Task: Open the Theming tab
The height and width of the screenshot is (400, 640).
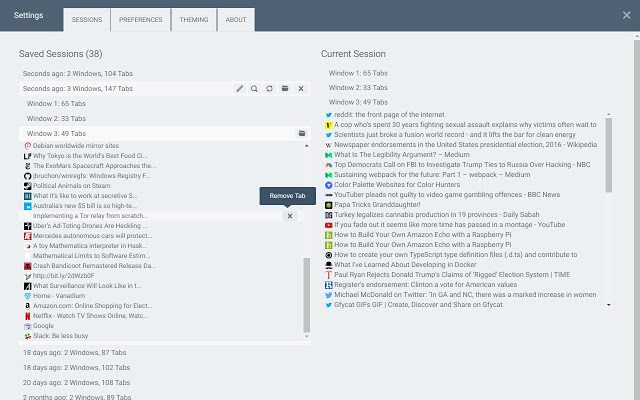Action: pyautogui.click(x=194, y=20)
